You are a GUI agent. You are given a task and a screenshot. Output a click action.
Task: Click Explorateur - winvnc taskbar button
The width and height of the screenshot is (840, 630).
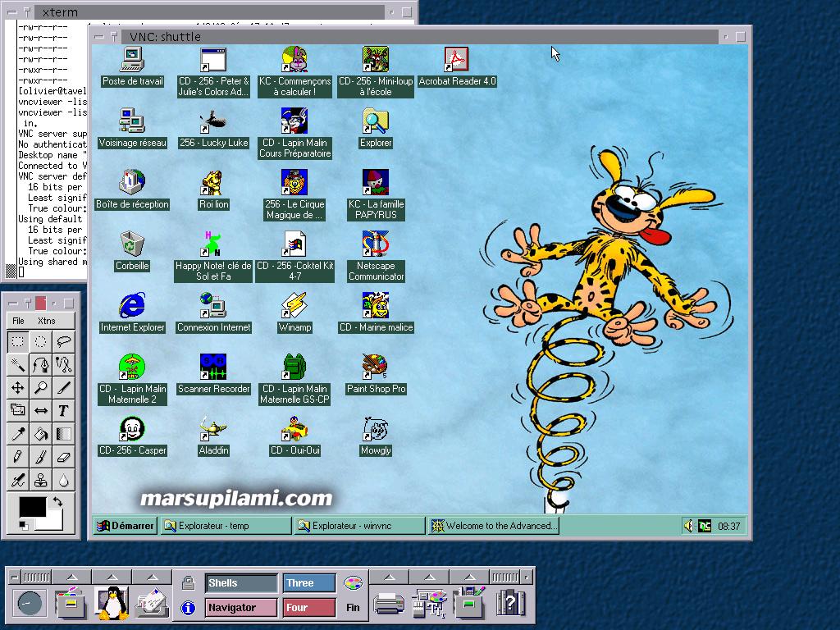click(x=359, y=526)
